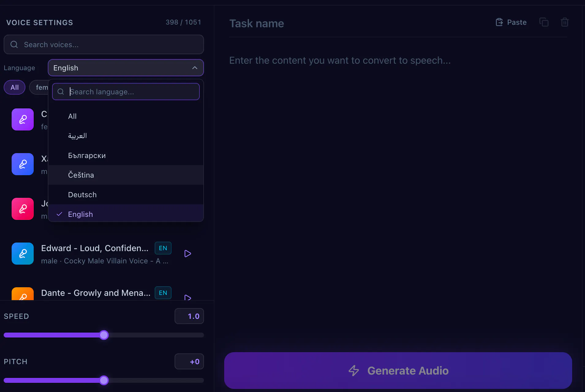The width and height of the screenshot is (585, 392).
Task: Click the trash delete icon
Action: pos(564,22)
